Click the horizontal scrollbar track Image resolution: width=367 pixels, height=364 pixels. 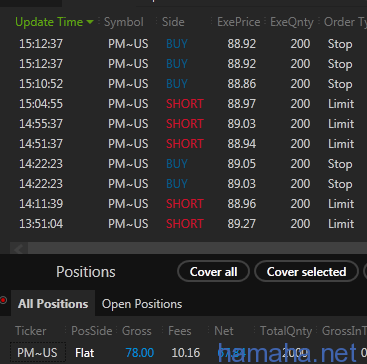[x=197, y=248]
